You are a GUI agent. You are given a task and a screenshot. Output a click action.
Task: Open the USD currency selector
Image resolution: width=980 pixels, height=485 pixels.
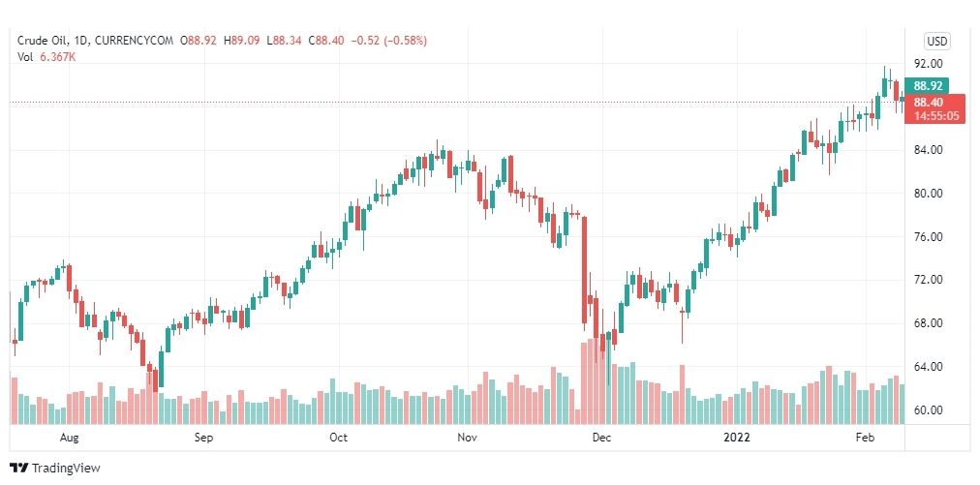tap(936, 42)
